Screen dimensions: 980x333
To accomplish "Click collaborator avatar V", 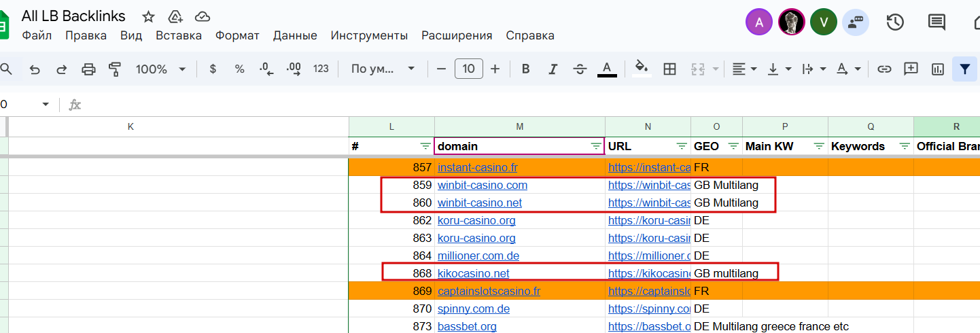I will 824,22.
